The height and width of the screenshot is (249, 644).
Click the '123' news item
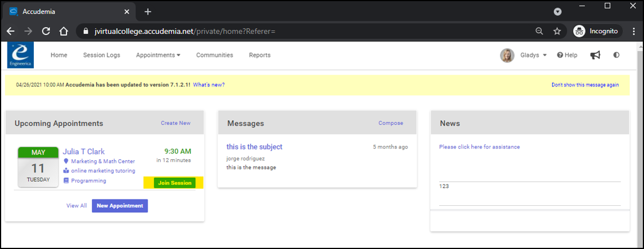[444, 186]
